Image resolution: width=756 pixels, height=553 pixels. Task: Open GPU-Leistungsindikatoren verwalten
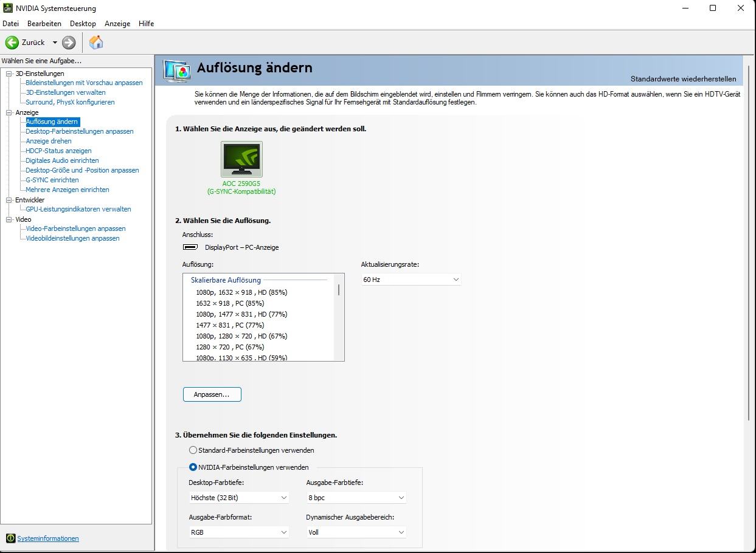[78, 209]
